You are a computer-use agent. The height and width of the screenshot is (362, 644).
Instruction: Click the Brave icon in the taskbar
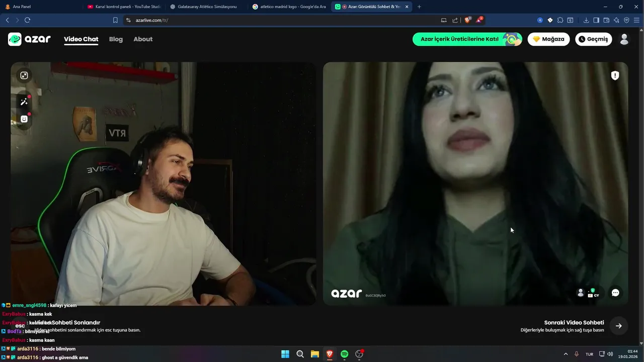coord(330,354)
